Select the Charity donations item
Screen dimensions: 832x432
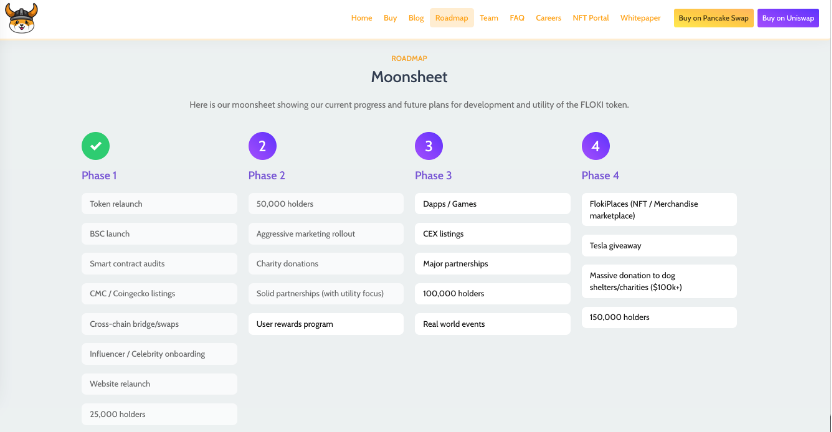coord(326,264)
